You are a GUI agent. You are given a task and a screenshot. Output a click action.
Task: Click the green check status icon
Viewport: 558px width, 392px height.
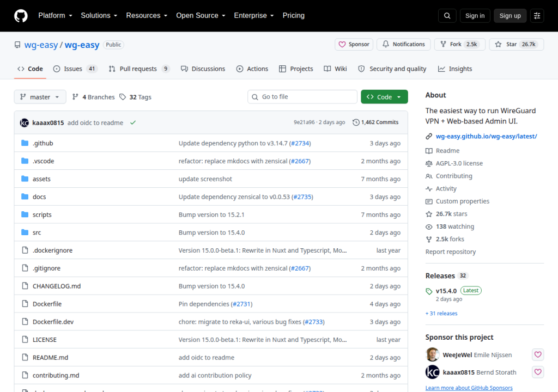coord(133,122)
